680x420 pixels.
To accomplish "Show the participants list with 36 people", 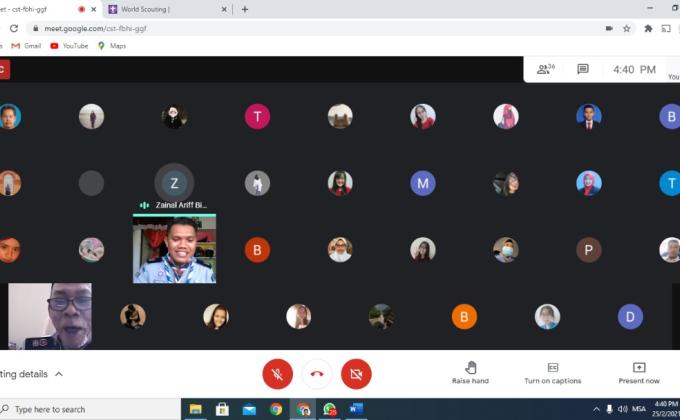I will 545,69.
